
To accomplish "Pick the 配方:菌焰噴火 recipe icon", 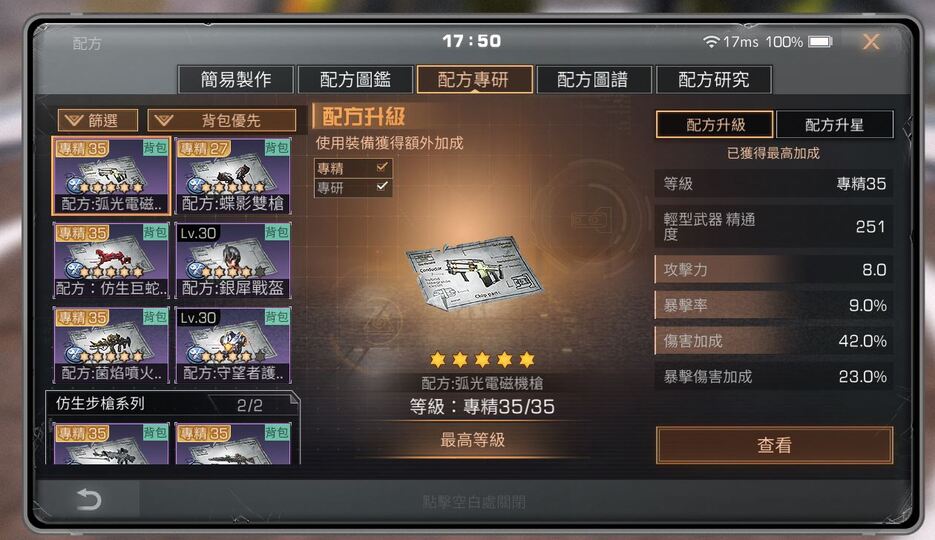I will [x=112, y=345].
